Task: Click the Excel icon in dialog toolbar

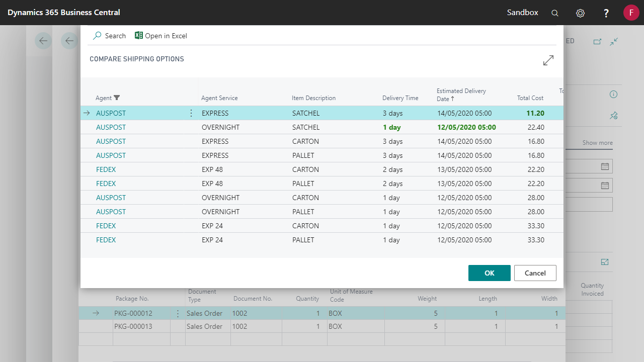Action: point(139,36)
